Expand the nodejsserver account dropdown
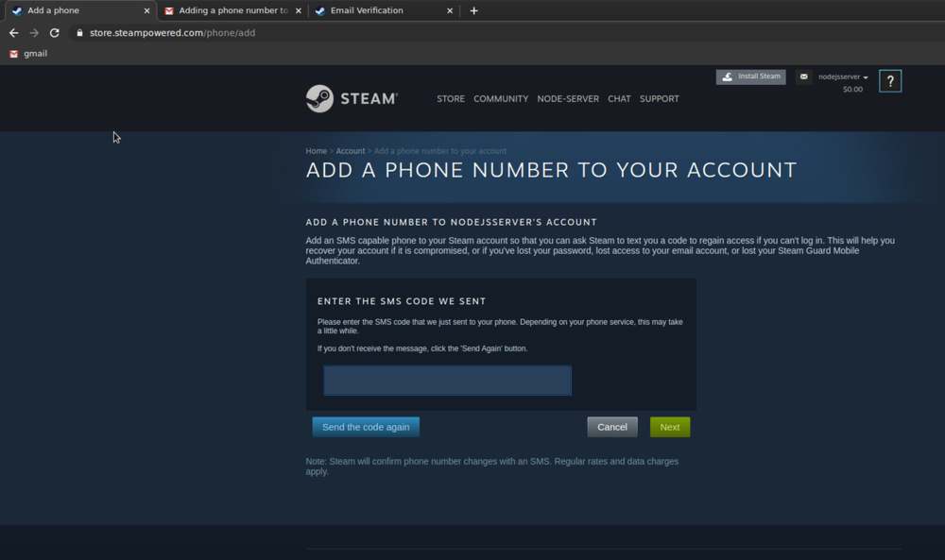945x560 pixels. pyautogui.click(x=843, y=77)
